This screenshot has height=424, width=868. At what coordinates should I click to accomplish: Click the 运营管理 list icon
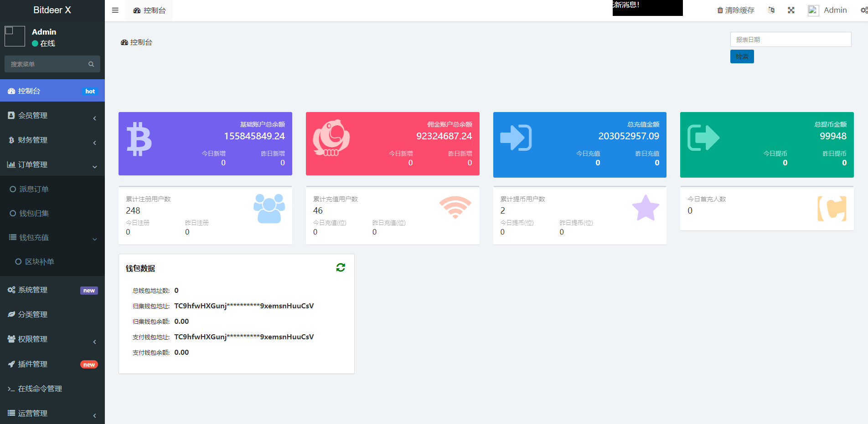(11, 413)
